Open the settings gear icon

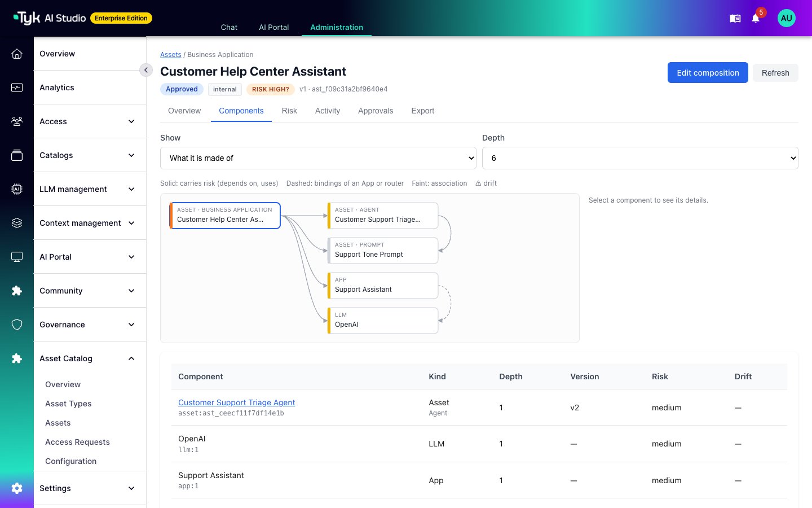click(x=17, y=488)
